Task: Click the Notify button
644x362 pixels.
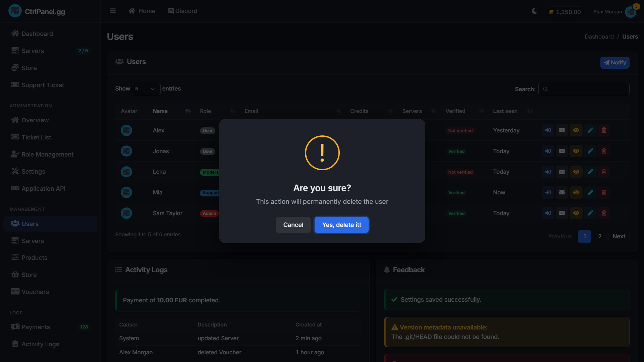Action: (x=615, y=63)
